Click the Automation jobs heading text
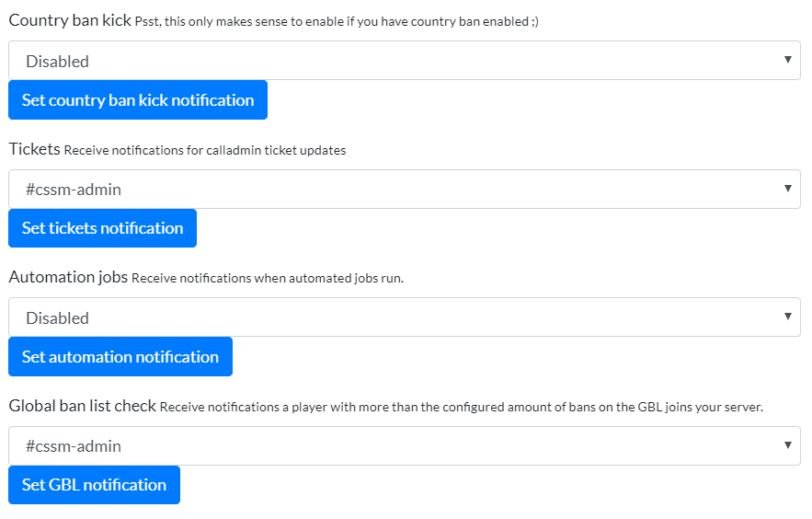 click(x=68, y=277)
